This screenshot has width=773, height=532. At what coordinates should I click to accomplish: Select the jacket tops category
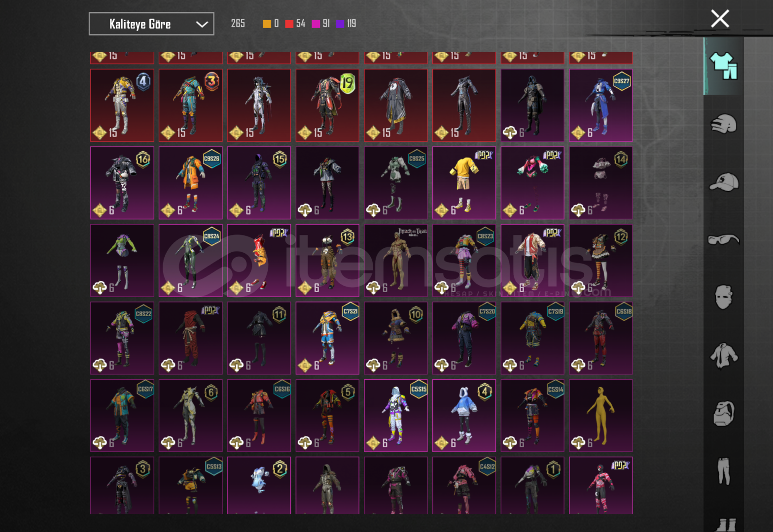click(x=723, y=356)
